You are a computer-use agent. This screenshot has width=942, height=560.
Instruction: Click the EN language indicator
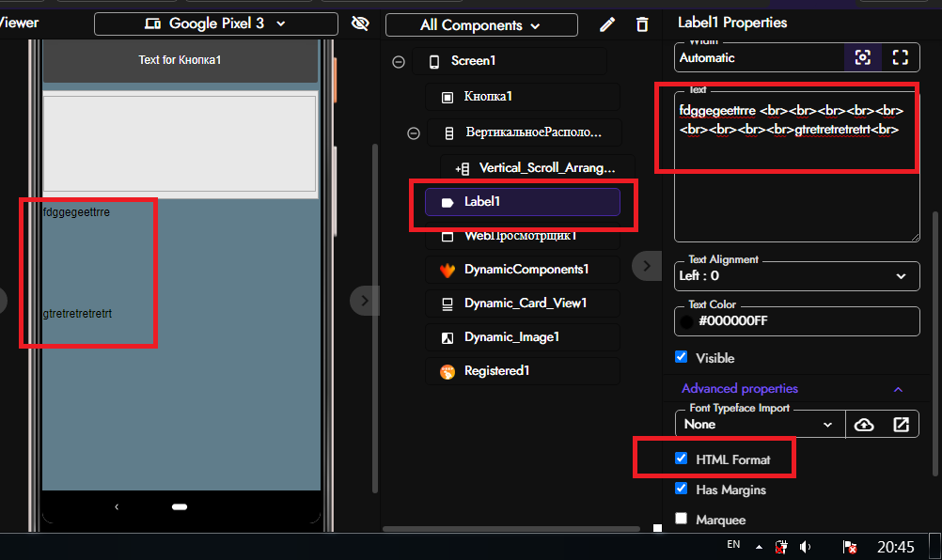(733, 544)
